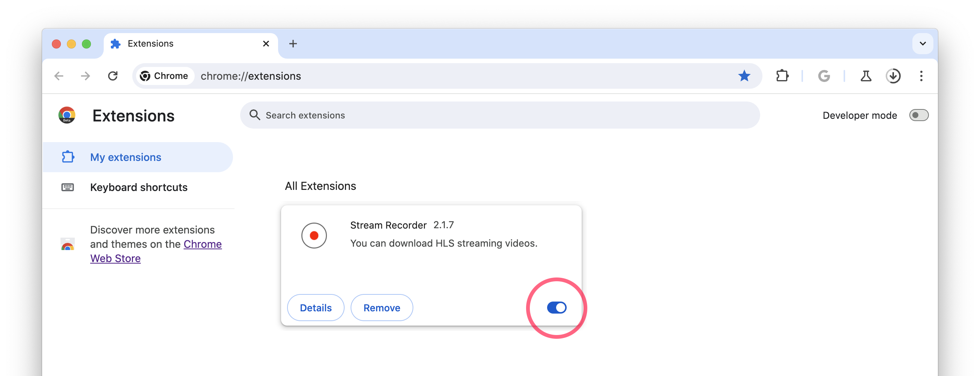The width and height of the screenshot is (980, 376).
Task: Open Chrome Labs flask icon
Action: [866, 76]
